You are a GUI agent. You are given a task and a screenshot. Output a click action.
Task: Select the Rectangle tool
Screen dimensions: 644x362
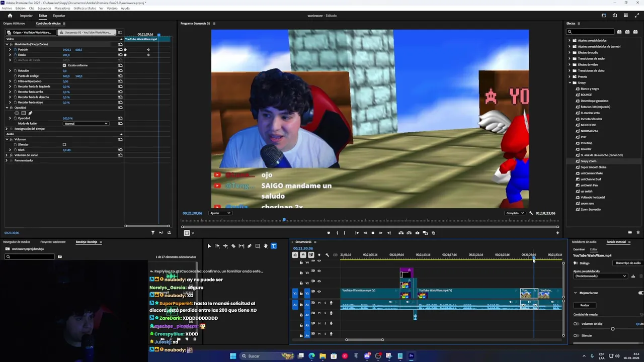coord(258,246)
